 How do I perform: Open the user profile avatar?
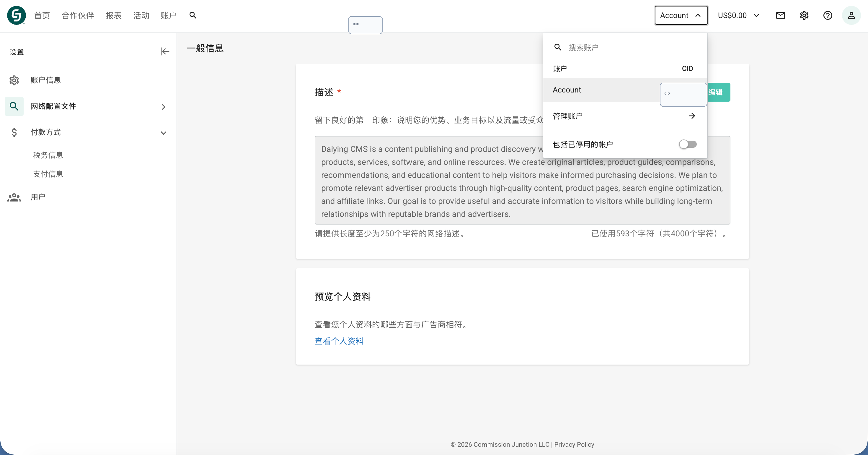[x=851, y=15]
